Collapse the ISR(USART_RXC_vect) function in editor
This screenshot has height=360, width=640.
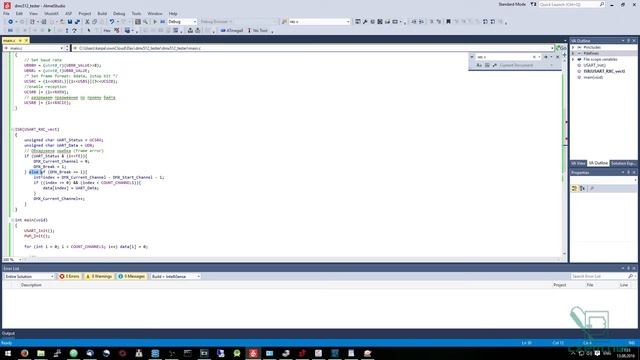[13, 129]
